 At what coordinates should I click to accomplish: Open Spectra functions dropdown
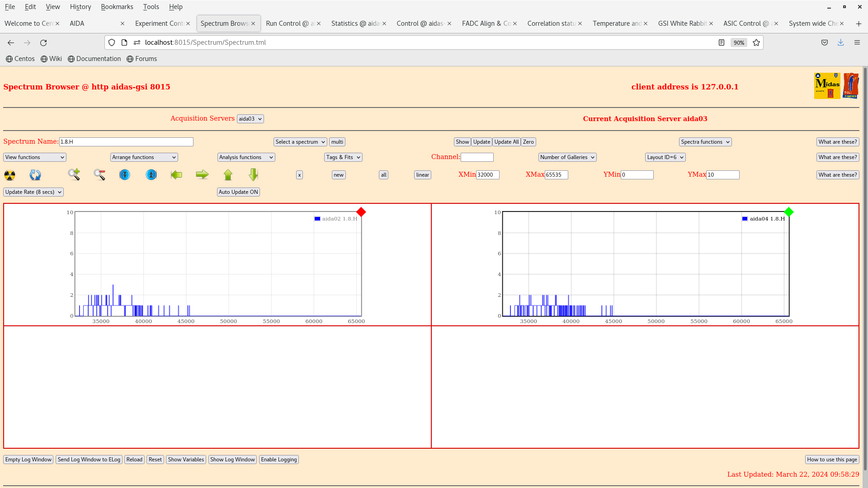click(x=705, y=142)
